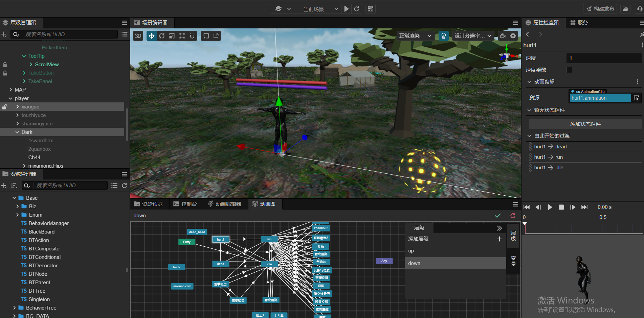644x318 pixels.
Task: Select the hurt1 to dead transition
Action: (x=585, y=147)
